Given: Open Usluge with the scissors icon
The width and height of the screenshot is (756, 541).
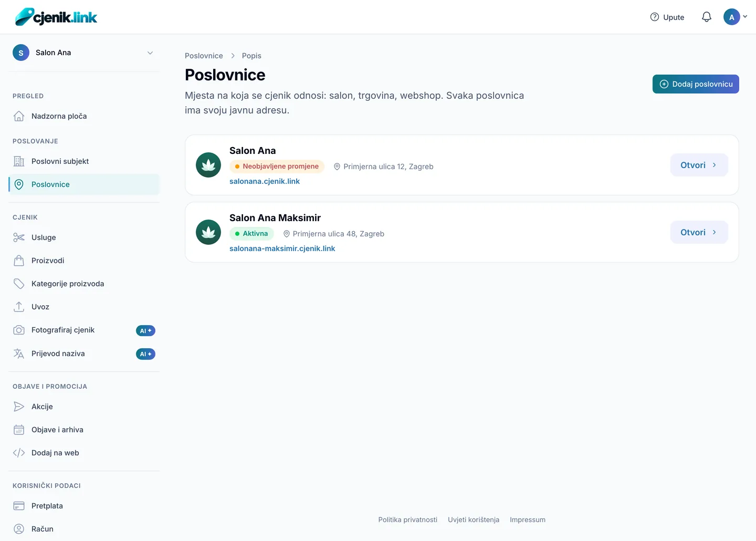Looking at the screenshot, I should pyautogui.click(x=19, y=237).
